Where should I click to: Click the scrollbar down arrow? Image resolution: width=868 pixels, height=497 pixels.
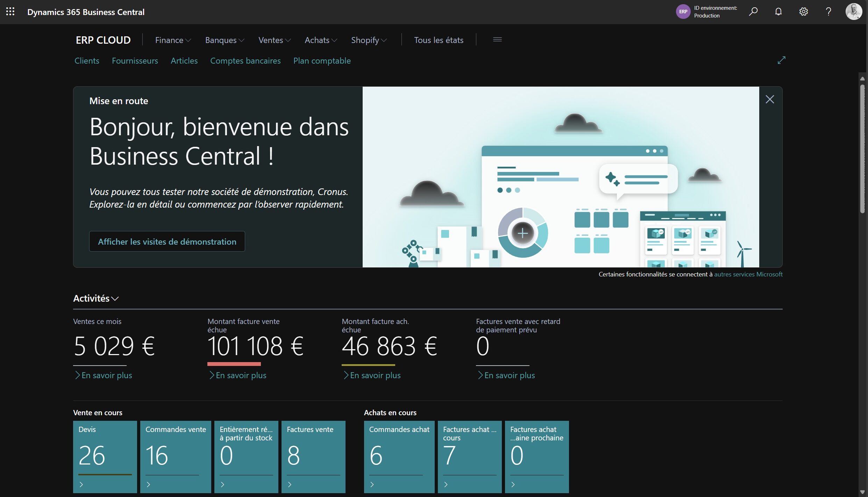(x=862, y=492)
